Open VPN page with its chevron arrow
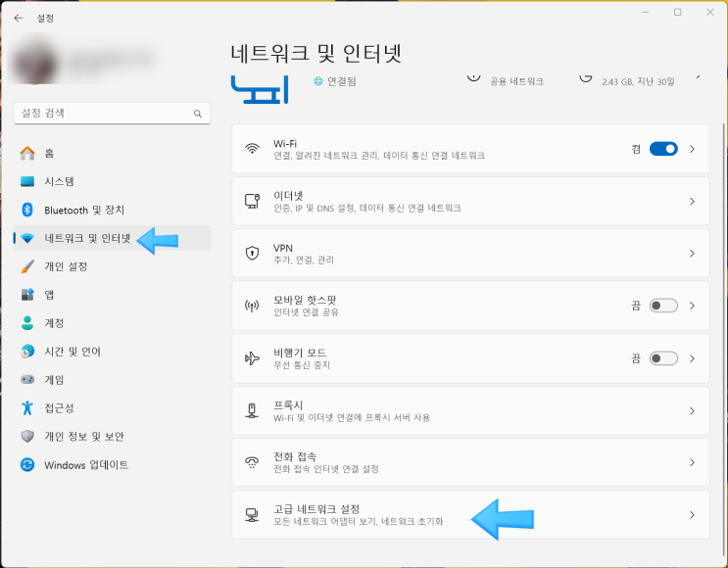 tap(693, 254)
